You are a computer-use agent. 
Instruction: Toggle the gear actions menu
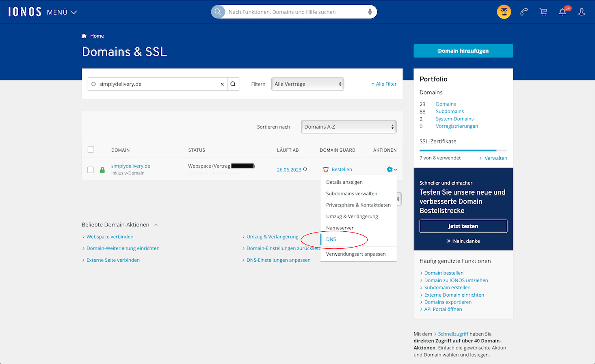pyautogui.click(x=392, y=170)
